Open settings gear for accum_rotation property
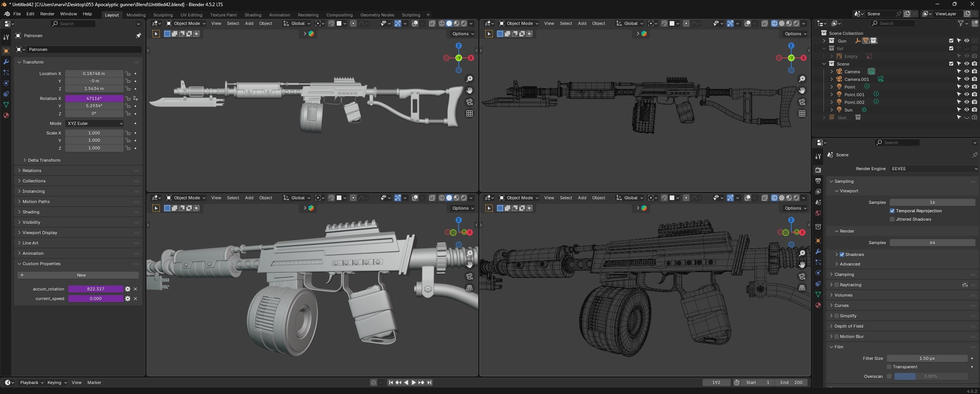 tap(128, 289)
